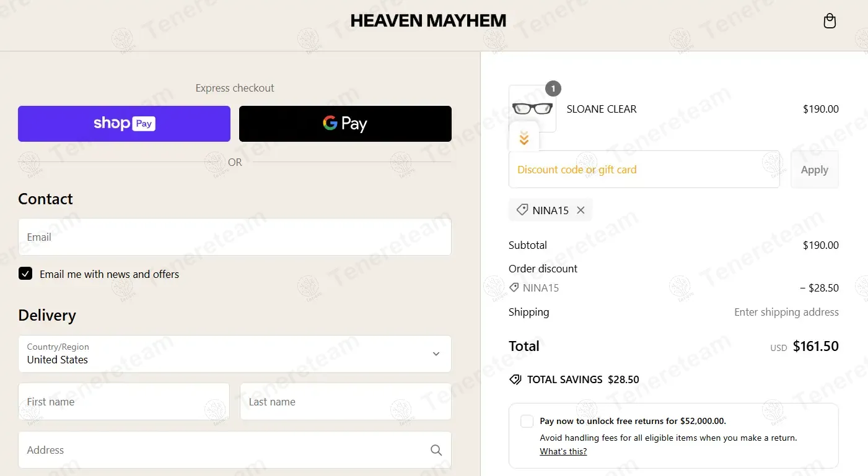Click the HEAVEN MAYHEM store logo
Viewport: 868px width, 476px height.
[x=428, y=21]
